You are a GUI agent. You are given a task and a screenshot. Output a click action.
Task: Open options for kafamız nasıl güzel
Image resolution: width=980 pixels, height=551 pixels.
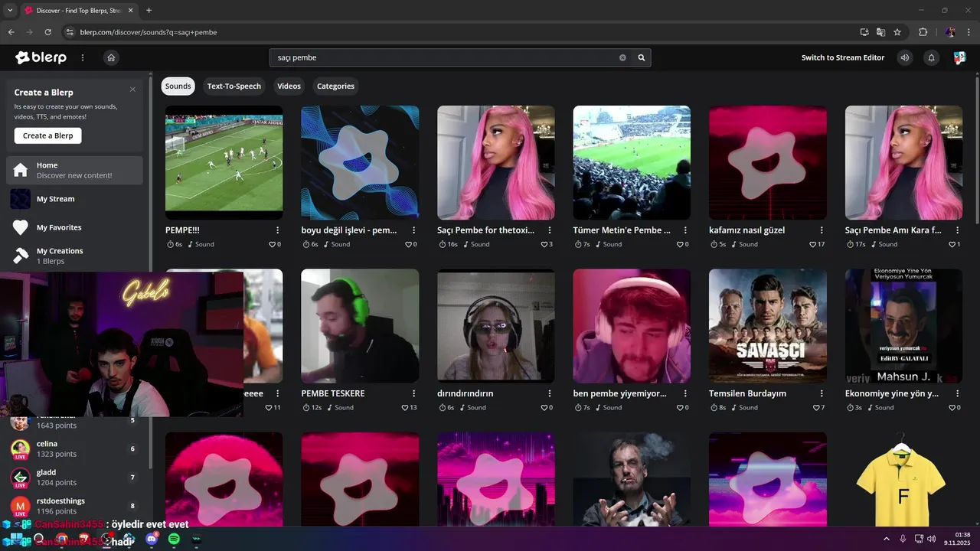pyautogui.click(x=822, y=230)
